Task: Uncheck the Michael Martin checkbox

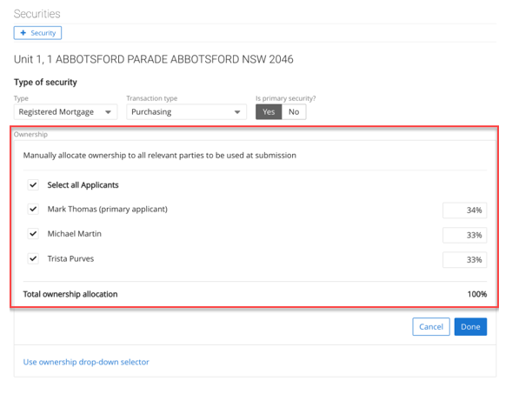Action: (x=33, y=234)
